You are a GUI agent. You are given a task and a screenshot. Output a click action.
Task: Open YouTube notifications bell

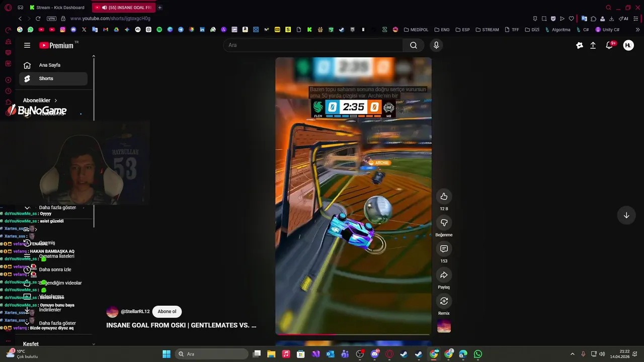pos(609,45)
